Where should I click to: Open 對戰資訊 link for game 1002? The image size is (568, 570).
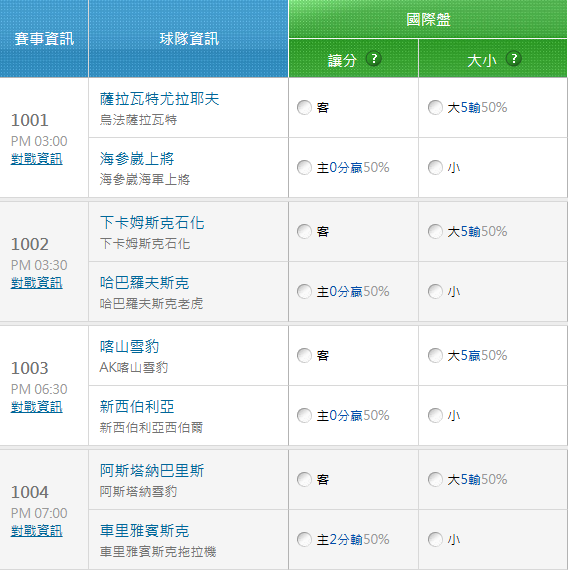pos(37,283)
